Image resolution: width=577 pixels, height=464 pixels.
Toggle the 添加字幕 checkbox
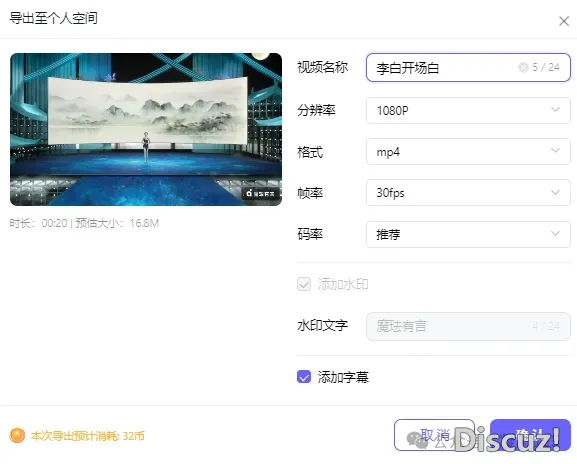[x=304, y=377]
